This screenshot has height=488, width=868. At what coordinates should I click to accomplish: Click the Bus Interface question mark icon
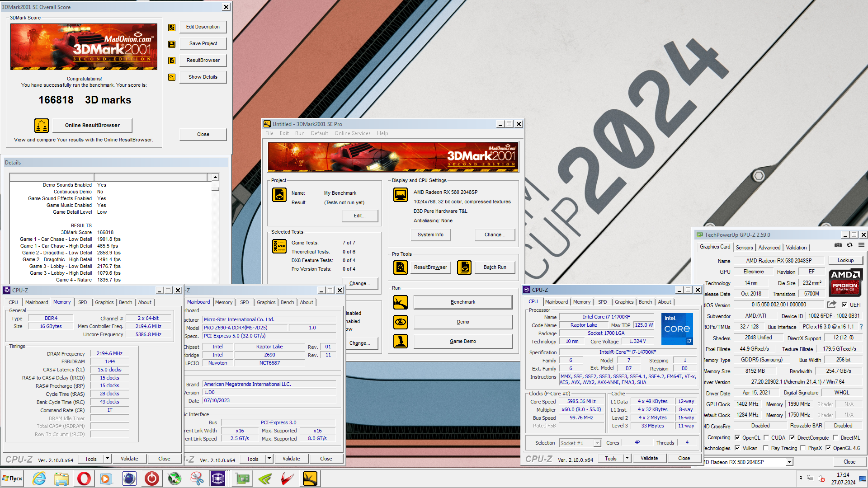[x=861, y=327]
